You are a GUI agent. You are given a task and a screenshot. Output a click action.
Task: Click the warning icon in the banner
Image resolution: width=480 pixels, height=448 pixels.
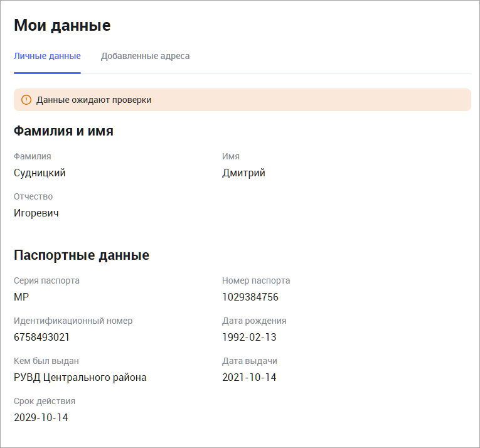pyautogui.click(x=26, y=100)
